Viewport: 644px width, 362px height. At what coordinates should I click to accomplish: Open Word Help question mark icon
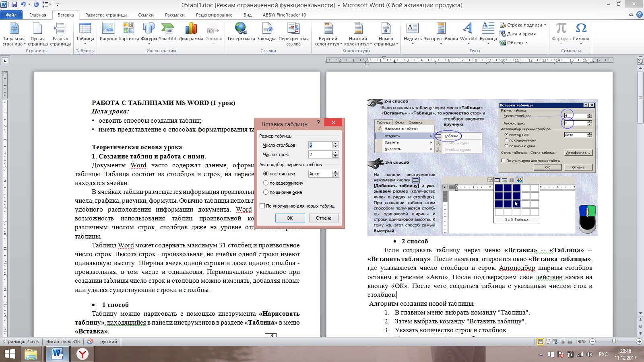click(x=639, y=15)
